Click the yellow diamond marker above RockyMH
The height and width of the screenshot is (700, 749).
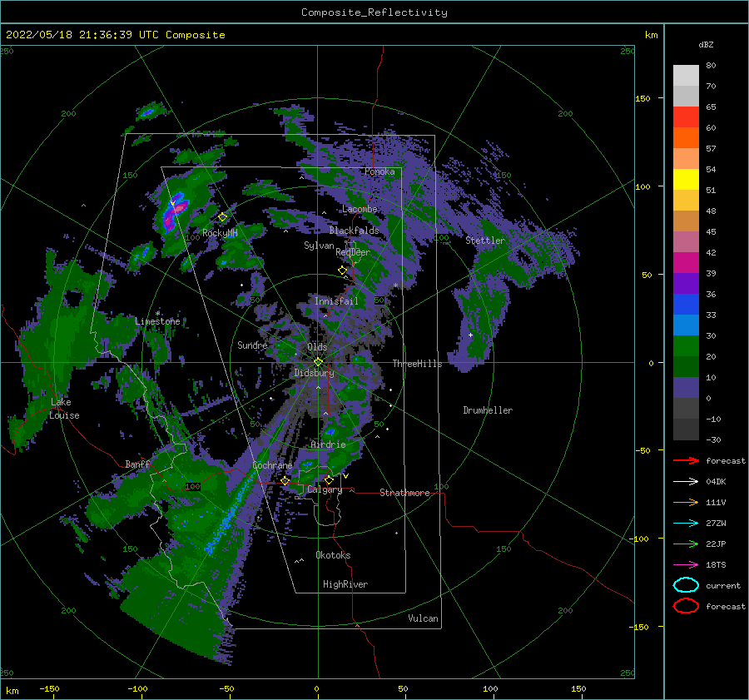tap(222, 217)
